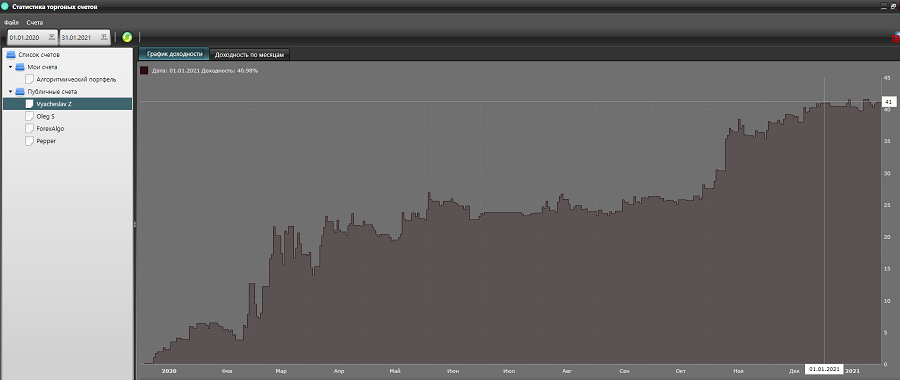Select Алгоритмический портфель account
Image resolution: width=900 pixels, height=380 pixels.
pos(76,80)
